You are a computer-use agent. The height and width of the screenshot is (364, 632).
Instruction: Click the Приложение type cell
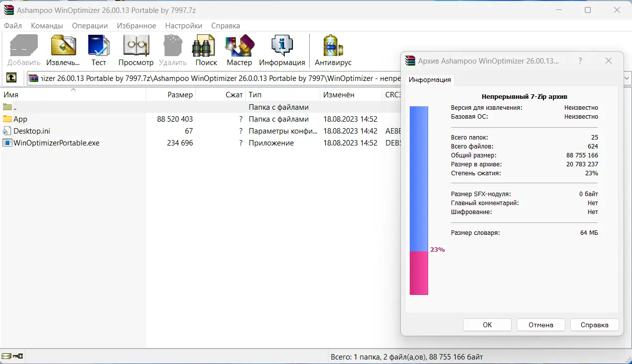271,143
